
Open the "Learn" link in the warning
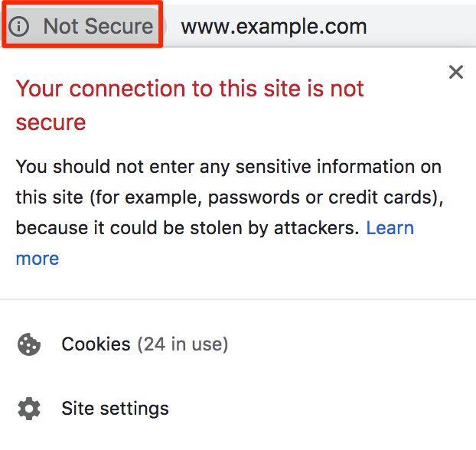(390, 228)
